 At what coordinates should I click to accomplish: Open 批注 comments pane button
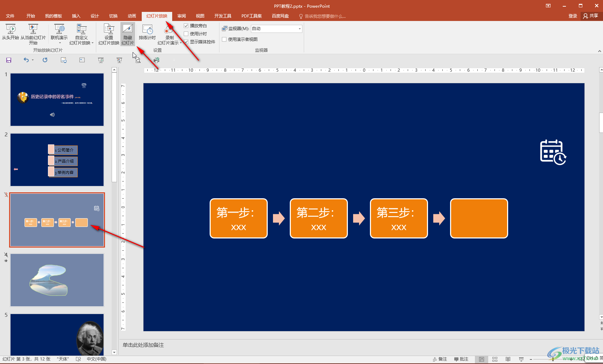tap(461, 359)
